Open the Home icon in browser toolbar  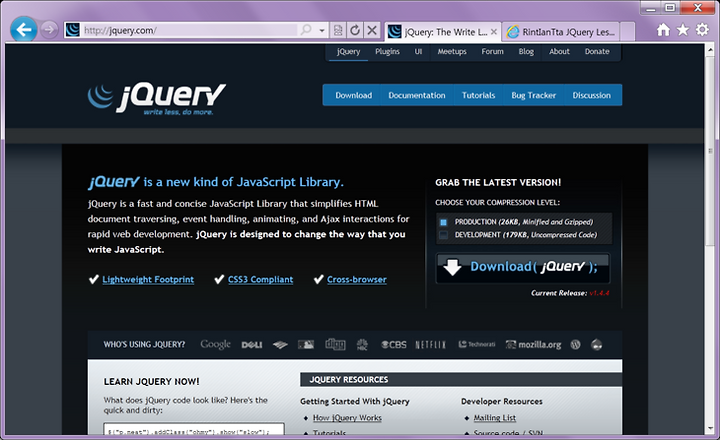tap(663, 30)
